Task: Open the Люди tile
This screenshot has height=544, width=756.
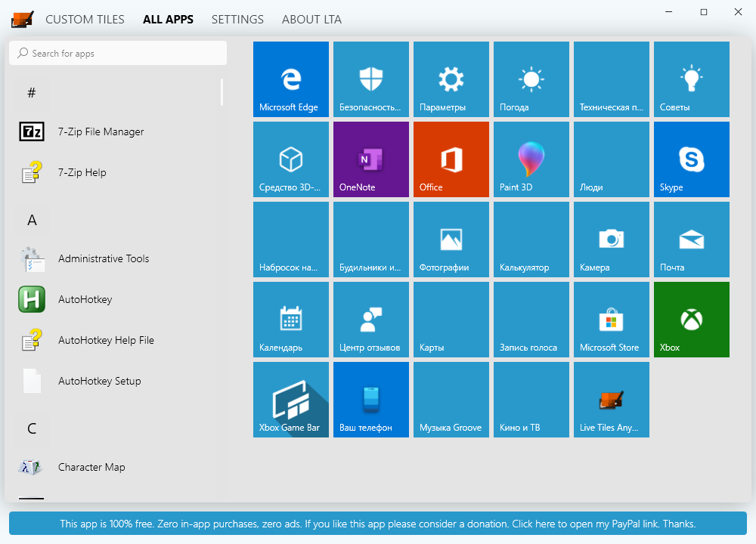Action: coord(612,159)
